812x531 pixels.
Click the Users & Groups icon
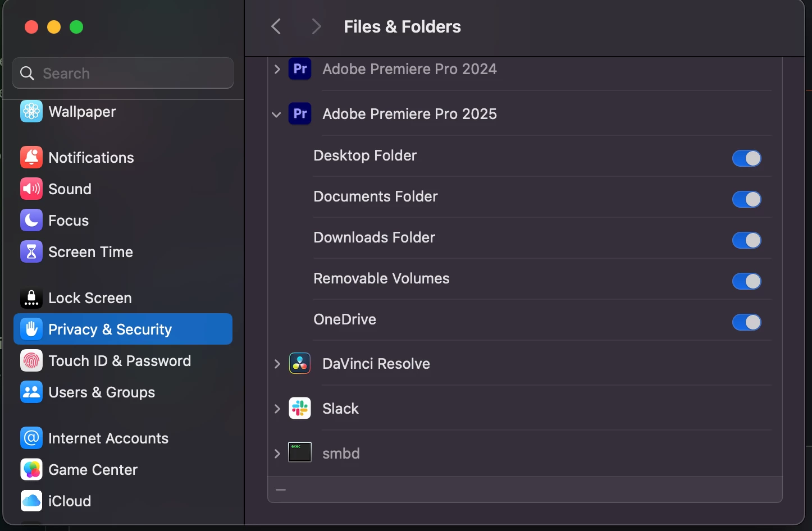(x=31, y=392)
